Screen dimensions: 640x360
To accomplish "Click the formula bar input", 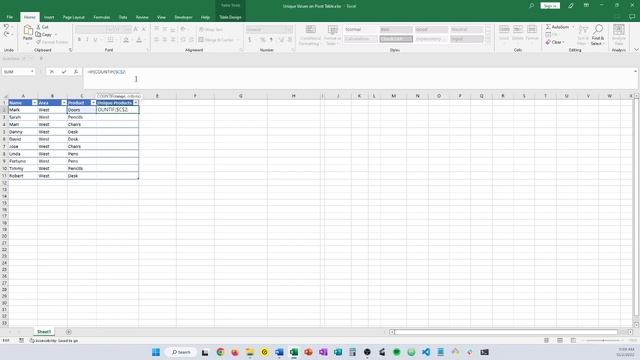I will point(359,78).
